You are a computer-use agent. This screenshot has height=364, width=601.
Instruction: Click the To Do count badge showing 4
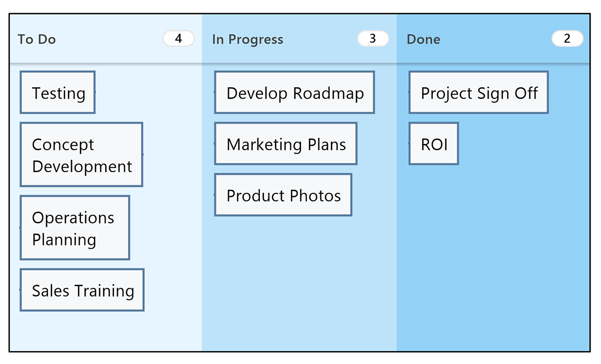pyautogui.click(x=179, y=39)
